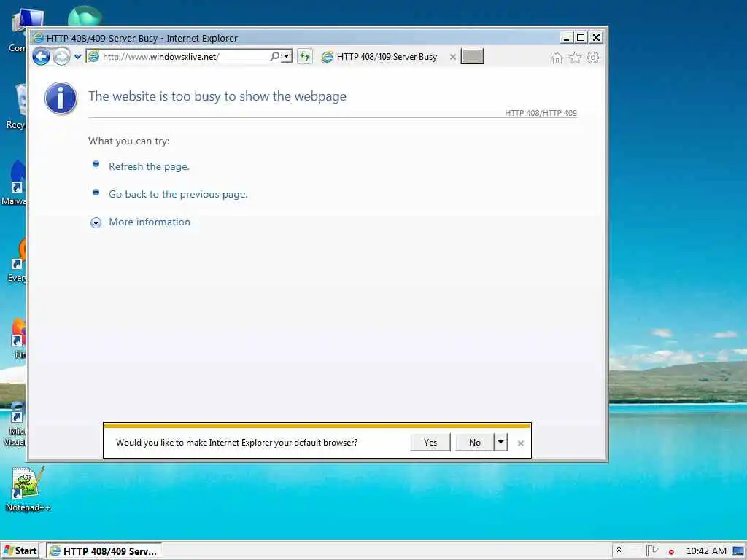Select the Computer desktop icon
This screenshot has height=560, width=747.
[x=18, y=31]
